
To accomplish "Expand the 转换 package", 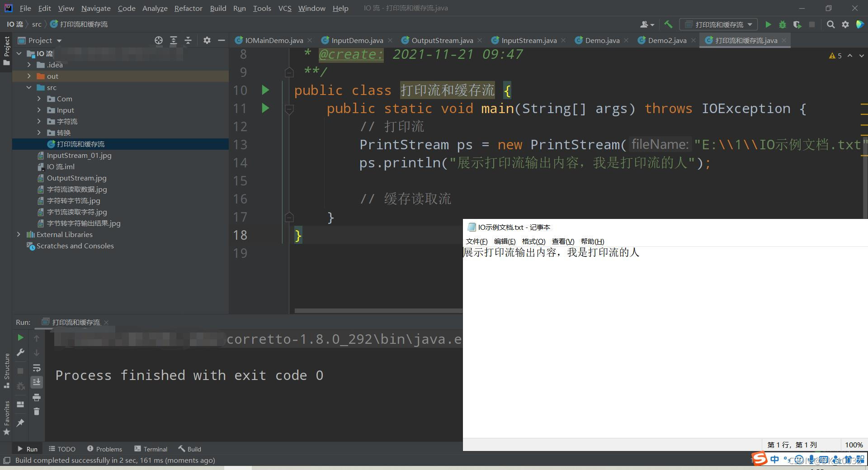I will [39, 133].
